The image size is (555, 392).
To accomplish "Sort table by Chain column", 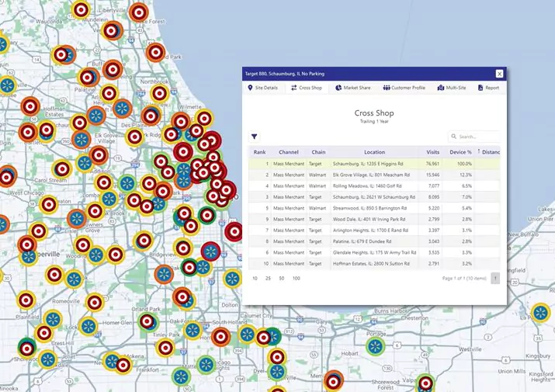I will [318, 152].
